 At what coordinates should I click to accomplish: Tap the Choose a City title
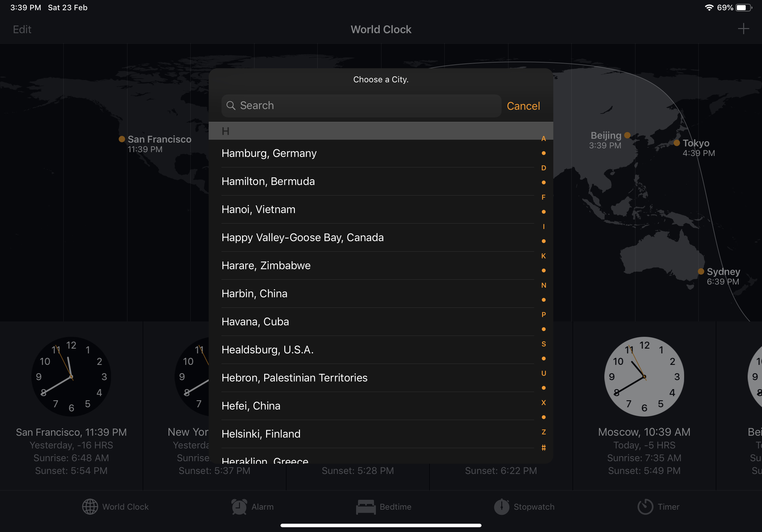(x=381, y=80)
